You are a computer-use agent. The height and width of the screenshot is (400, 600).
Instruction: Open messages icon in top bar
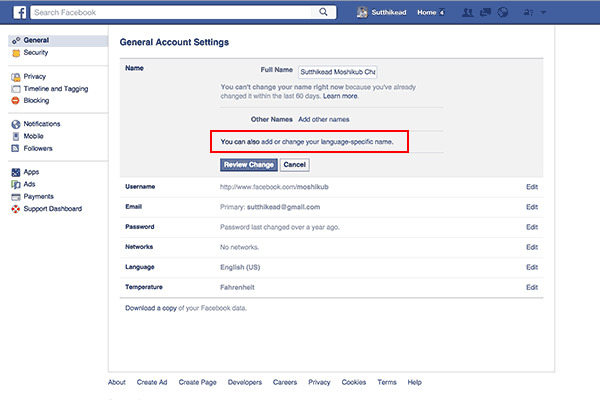(485, 12)
